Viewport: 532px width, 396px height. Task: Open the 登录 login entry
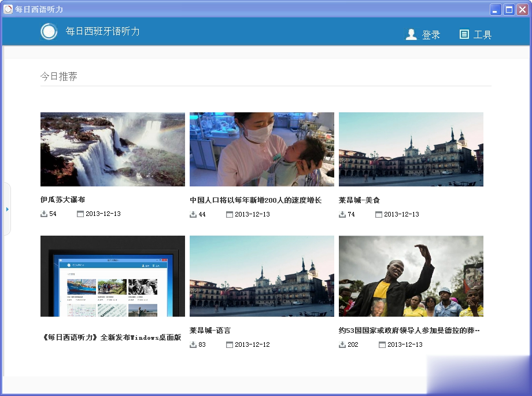click(431, 34)
